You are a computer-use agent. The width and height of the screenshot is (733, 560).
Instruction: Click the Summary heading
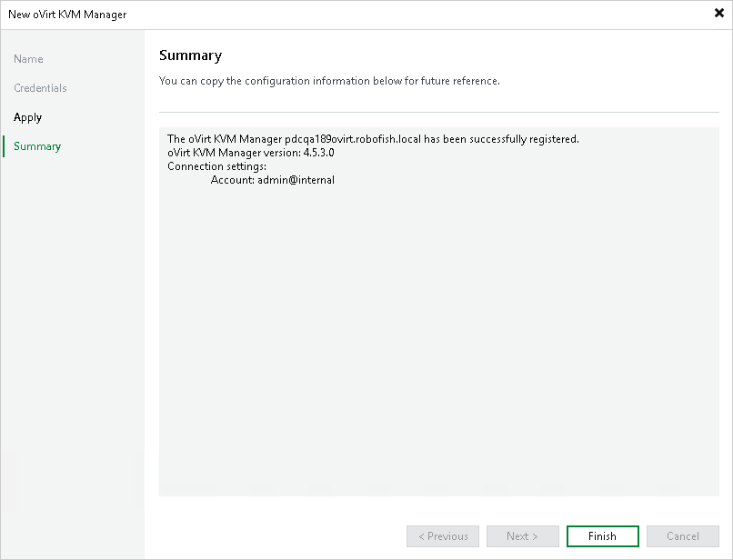pos(190,55)
